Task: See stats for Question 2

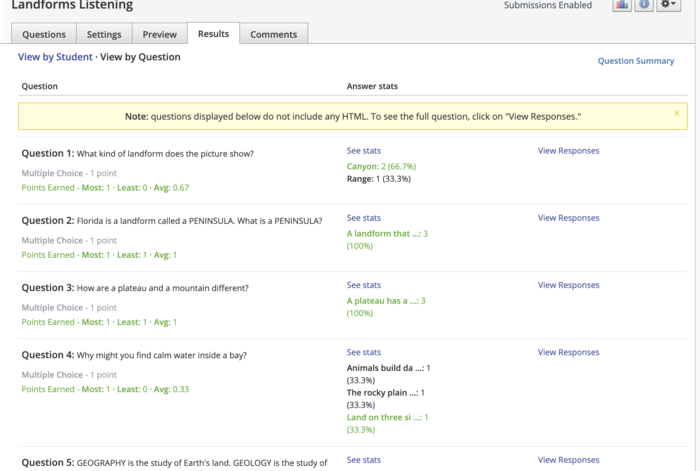Action: (363, 218)
